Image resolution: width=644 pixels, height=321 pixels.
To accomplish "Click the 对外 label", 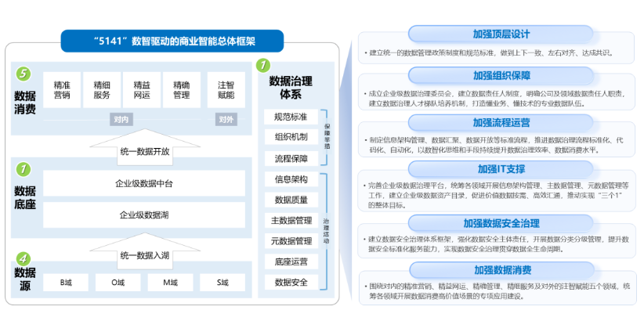I will point(226,120).
